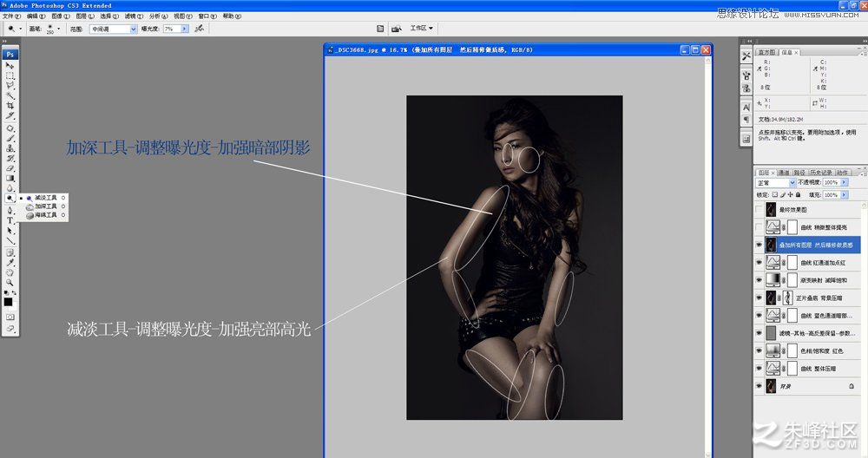The width and height of the screenshot is (868, 458).
Task: Choose 加深工具 from tool flyout
Action: click(x=46, y=206)
